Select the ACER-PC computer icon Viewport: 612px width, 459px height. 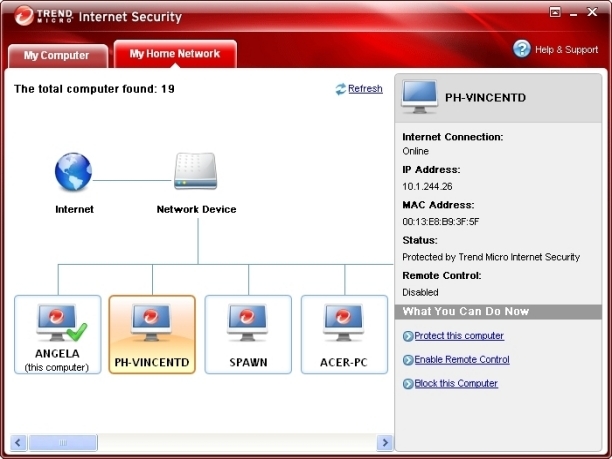coord(343,322)
